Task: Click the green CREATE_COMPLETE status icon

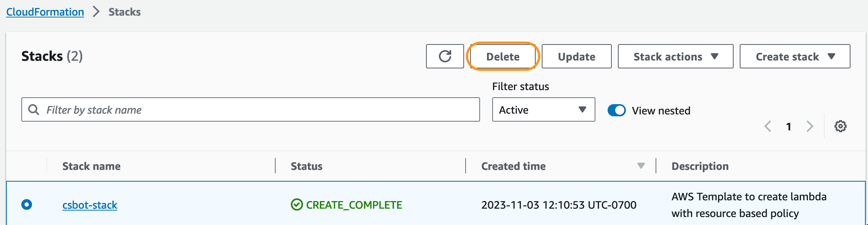Action: pyautogui.click(x=297, y=204)
